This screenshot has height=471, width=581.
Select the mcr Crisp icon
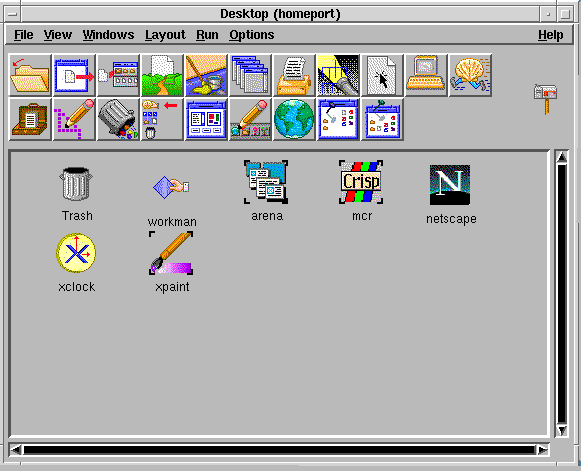tap(361, 182)
